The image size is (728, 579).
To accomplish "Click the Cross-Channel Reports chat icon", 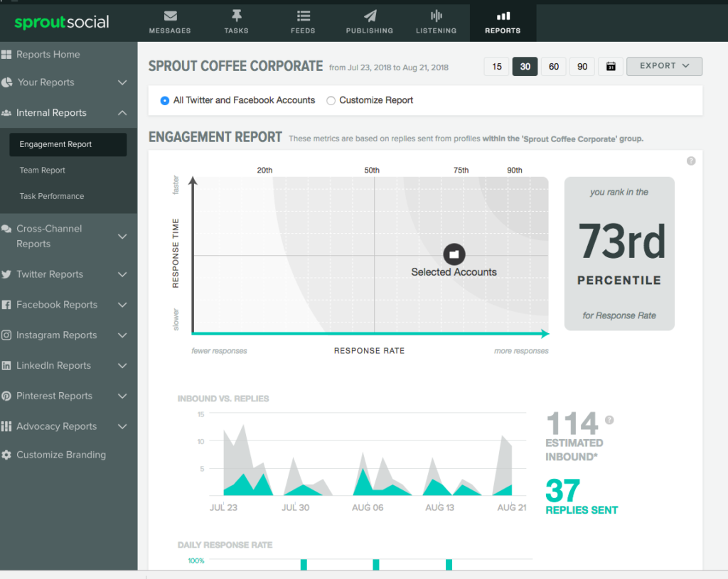I will point(6,229).
